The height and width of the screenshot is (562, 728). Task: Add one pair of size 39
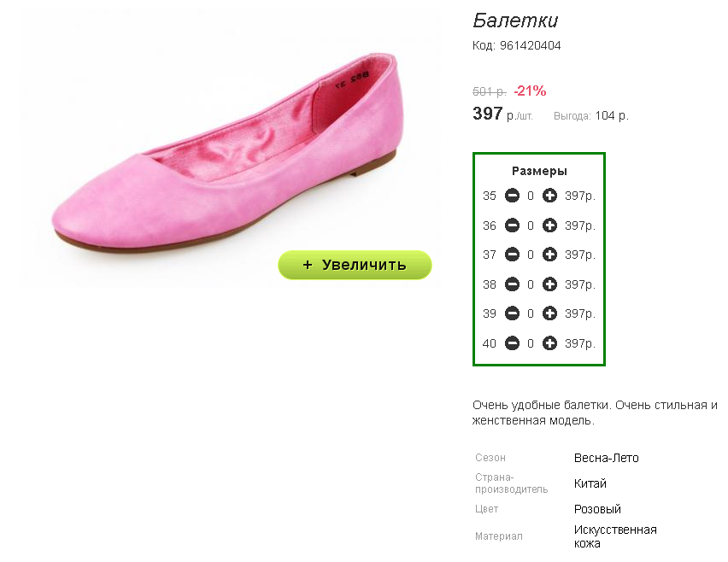click(x=549, y=313)
